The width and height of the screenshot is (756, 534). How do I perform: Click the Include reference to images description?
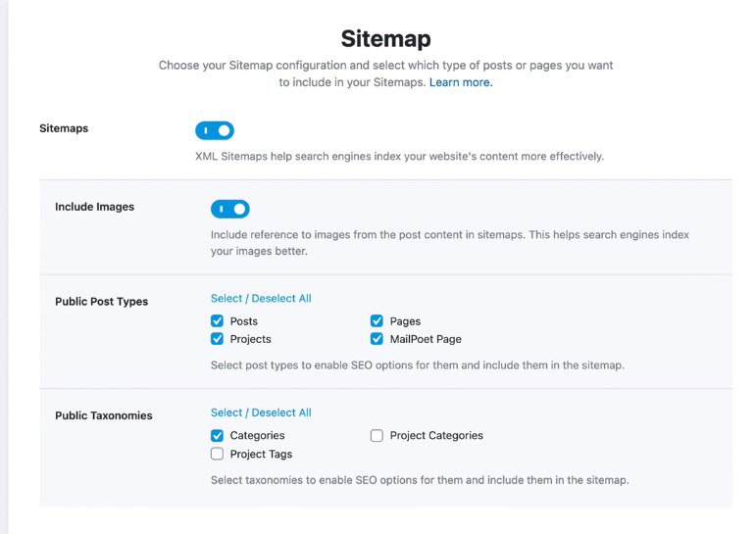coord(450,243)
